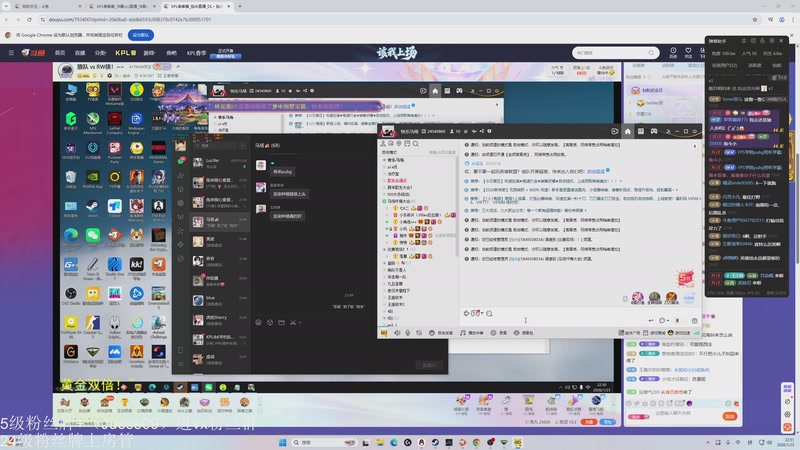Open Steam from the Windows taskbar
The height and width of the screenshot is (450, 800).
pos(435,442)
